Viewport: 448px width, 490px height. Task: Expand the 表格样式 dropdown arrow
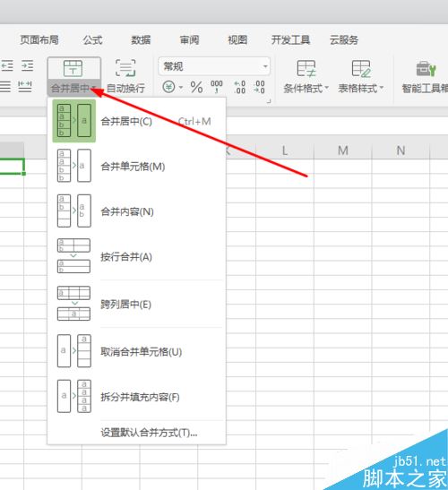[x=382, y=88]
